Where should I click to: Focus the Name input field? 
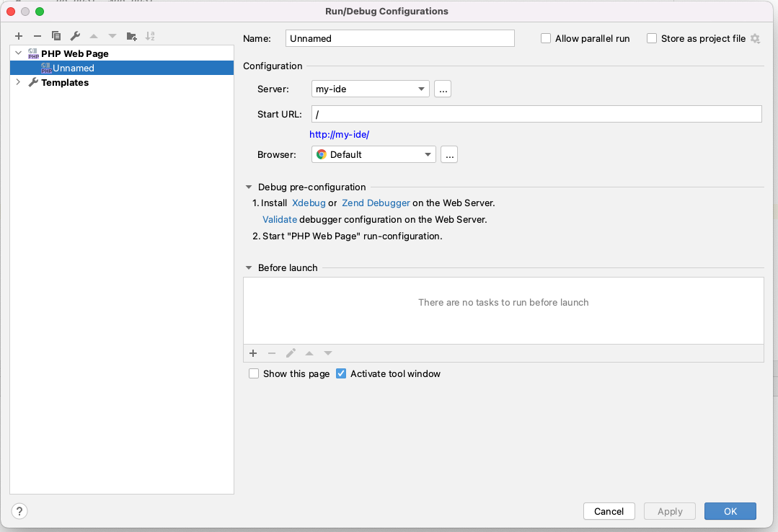tap(400, 38)
